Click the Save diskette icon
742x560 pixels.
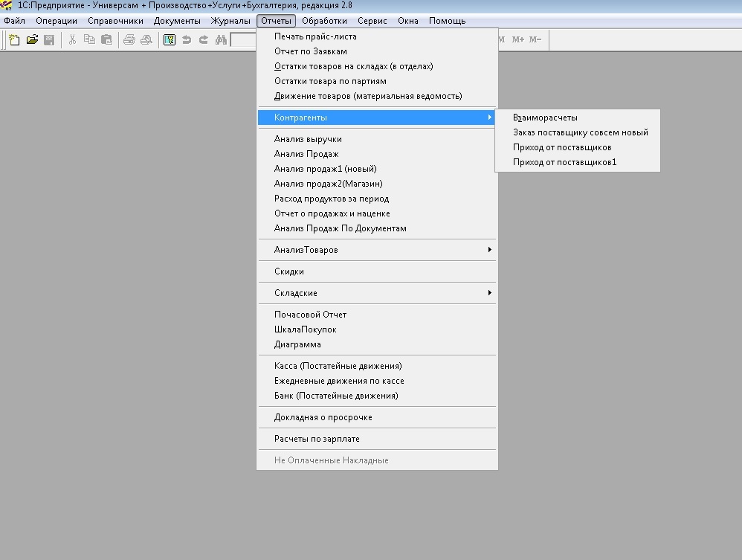pos(49,39)
